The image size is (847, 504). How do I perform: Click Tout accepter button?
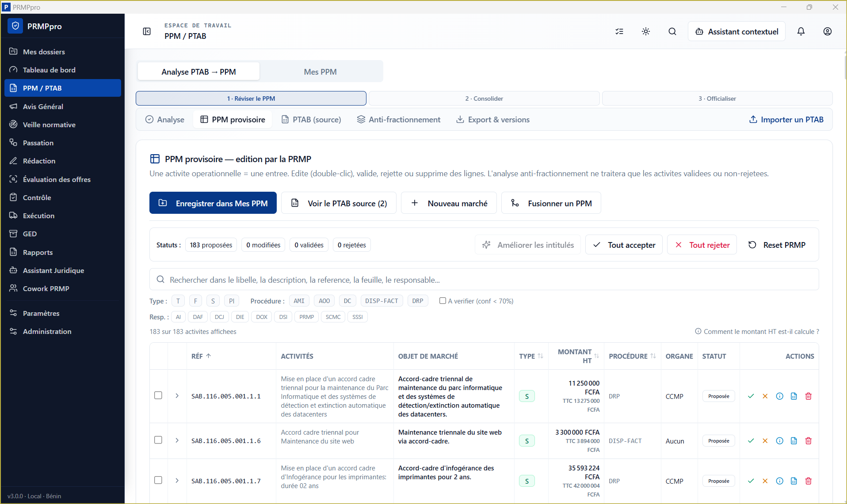click(x=624, y=245)
